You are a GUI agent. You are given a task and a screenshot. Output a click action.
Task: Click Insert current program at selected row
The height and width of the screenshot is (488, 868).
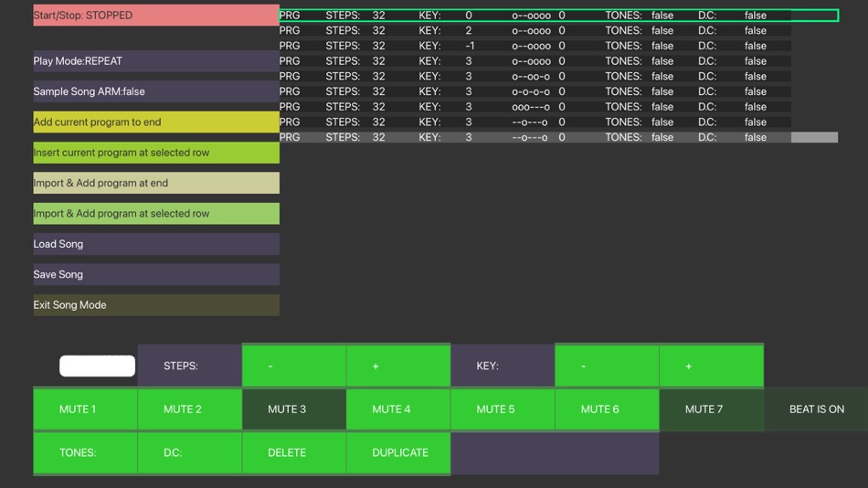[x=156, y=153]
